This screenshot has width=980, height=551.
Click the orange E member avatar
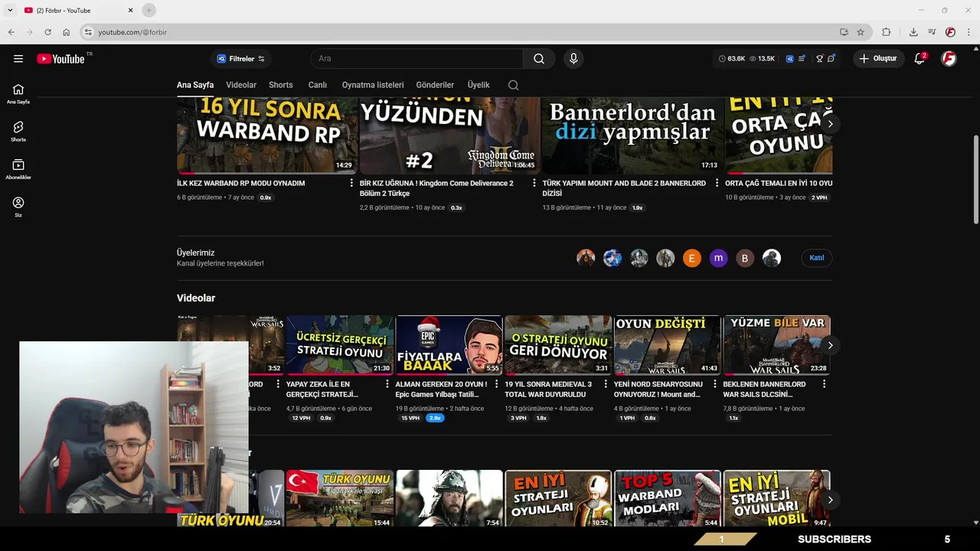[692, 258]
